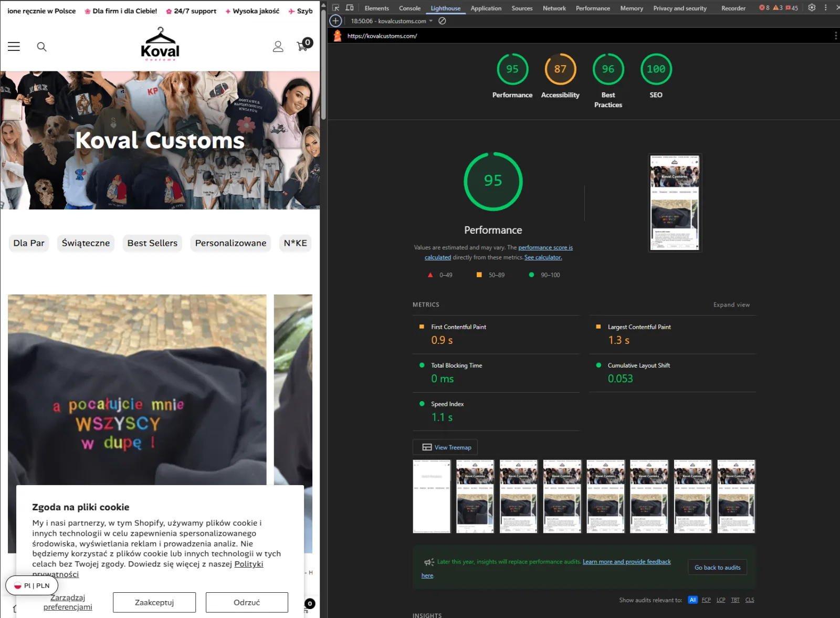This screenshot has height=618, width=840.
Task: Expand the First Contentful Paint metric
Action: coord(496,334)
